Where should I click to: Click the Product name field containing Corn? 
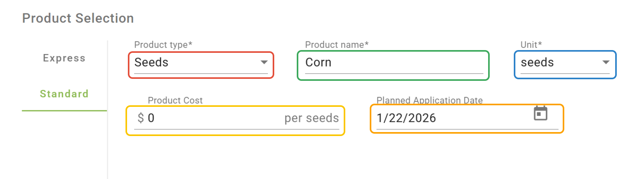pyautogui.click(x=393, y=63)
